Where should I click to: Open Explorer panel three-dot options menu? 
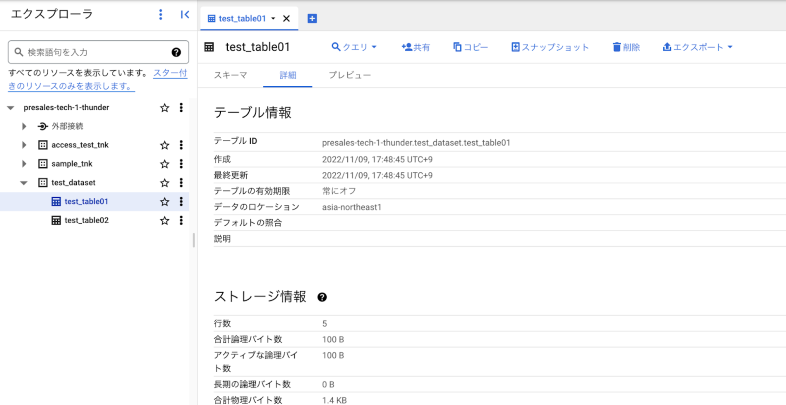coord(161,15)
